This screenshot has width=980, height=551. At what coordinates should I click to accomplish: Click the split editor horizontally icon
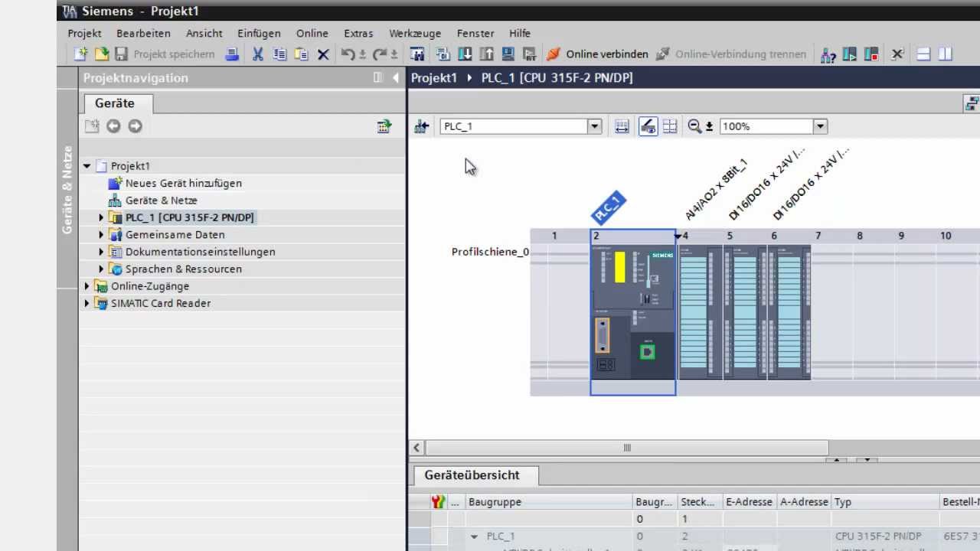[923, 54]
